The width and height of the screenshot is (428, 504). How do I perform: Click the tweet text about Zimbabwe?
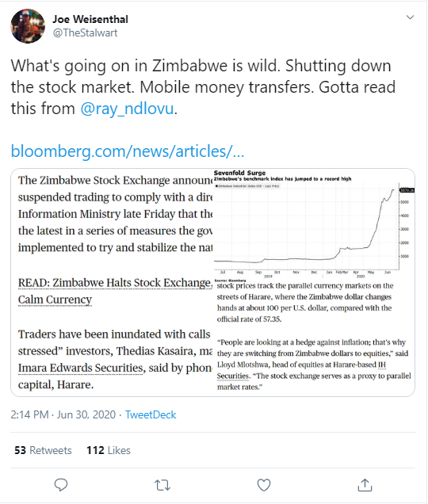pyautogui.click(x=203, y=87)
